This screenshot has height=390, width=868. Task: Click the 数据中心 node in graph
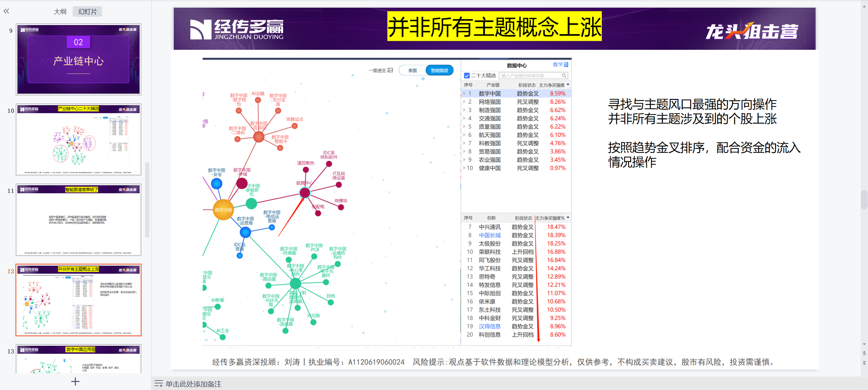[x=305, y=192]
